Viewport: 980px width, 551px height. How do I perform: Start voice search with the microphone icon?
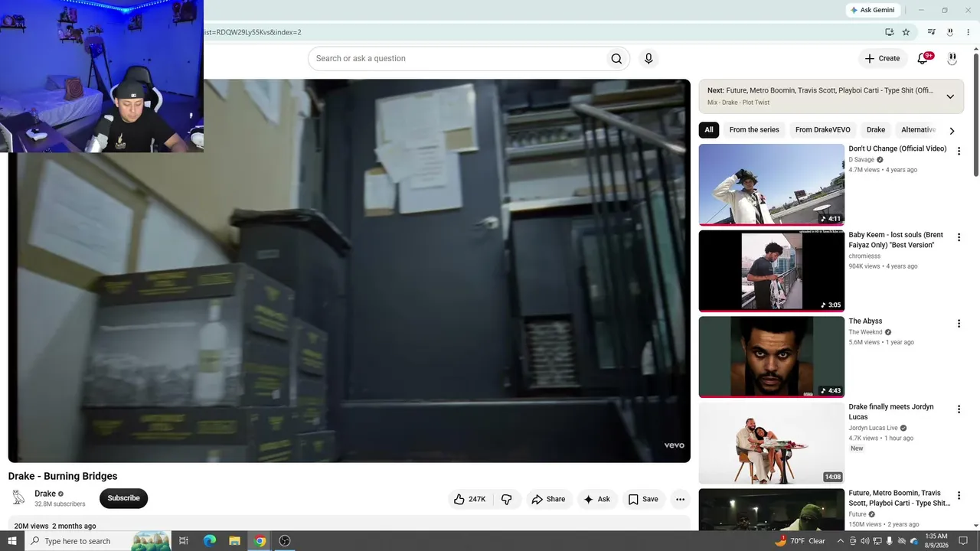click(648, 59)
